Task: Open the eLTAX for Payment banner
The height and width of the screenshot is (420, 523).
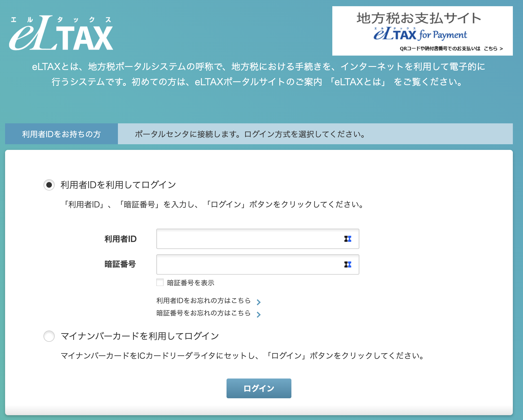Action: [422, 31]
